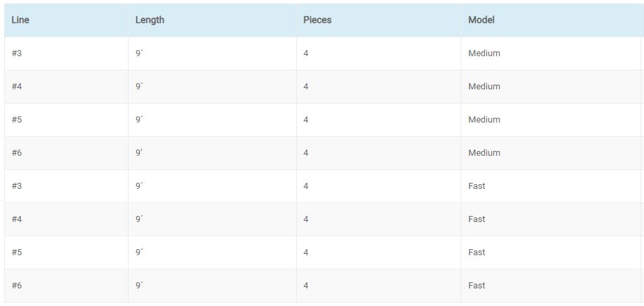Viewport: 644px width, 306px height.
Task: Select line #6 cell in the Fast row
Action: tap(66, 286)
